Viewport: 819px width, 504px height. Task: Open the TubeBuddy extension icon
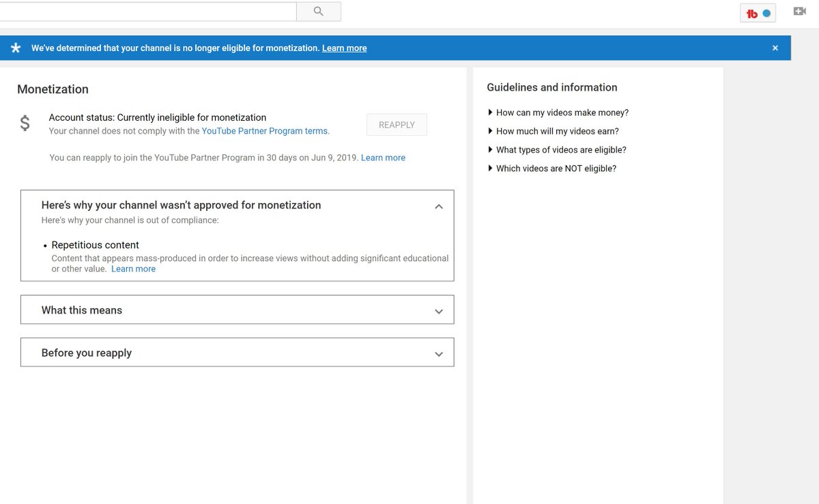(758, 13)
